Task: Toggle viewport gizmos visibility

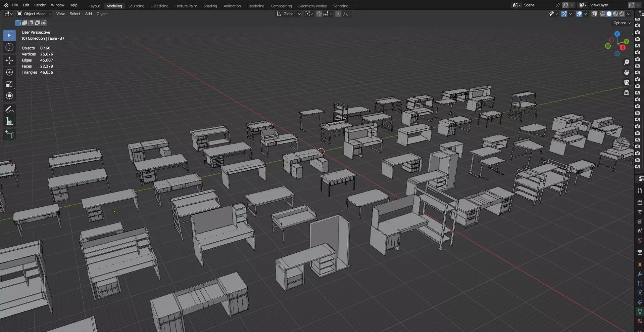Action: pos(564,14)
